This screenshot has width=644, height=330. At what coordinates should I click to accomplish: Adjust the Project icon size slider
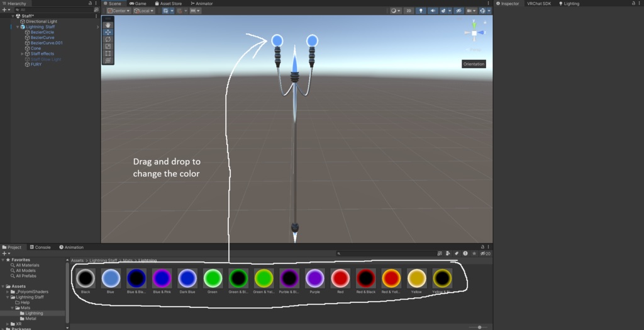[479, 327]
